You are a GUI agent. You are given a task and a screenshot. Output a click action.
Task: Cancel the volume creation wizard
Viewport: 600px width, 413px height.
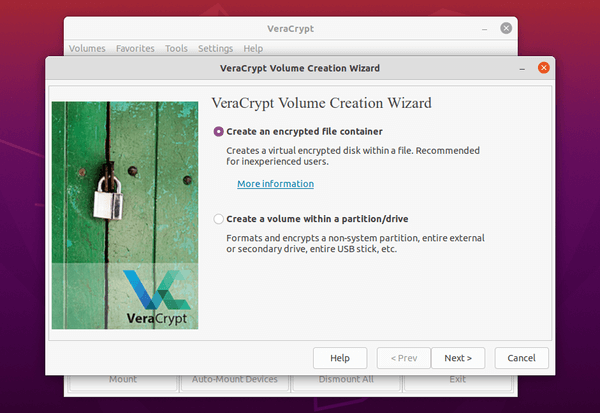[521, 358]
